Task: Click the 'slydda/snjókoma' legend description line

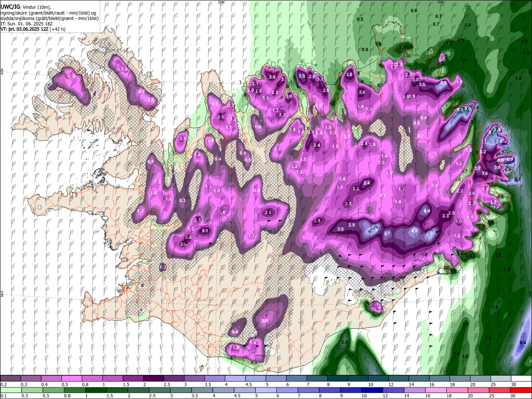Action: click(49, 18)
